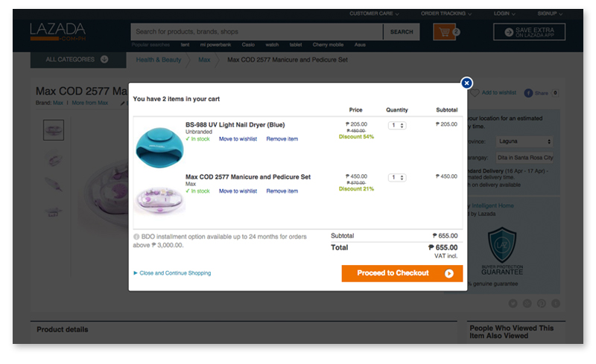Click the Save Extra on Lazada App button

[529, 32]
